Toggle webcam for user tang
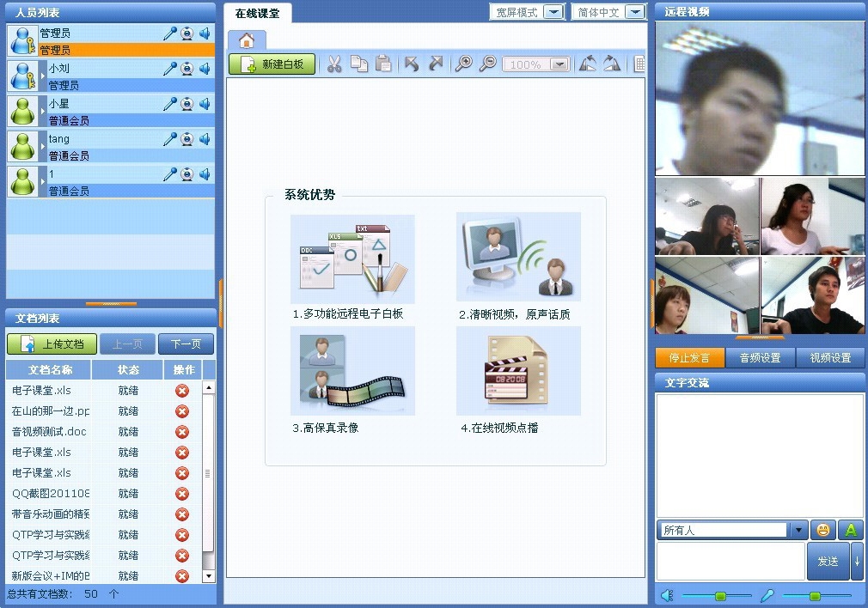868x608 pixels. pyautogui.click(x=186, y=139)
